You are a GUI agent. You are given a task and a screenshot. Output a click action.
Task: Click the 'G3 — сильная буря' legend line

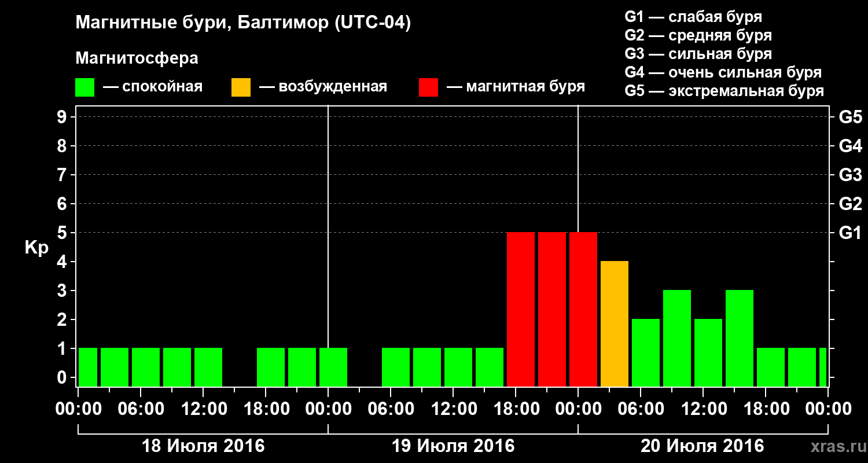click(x=698, y=54)
